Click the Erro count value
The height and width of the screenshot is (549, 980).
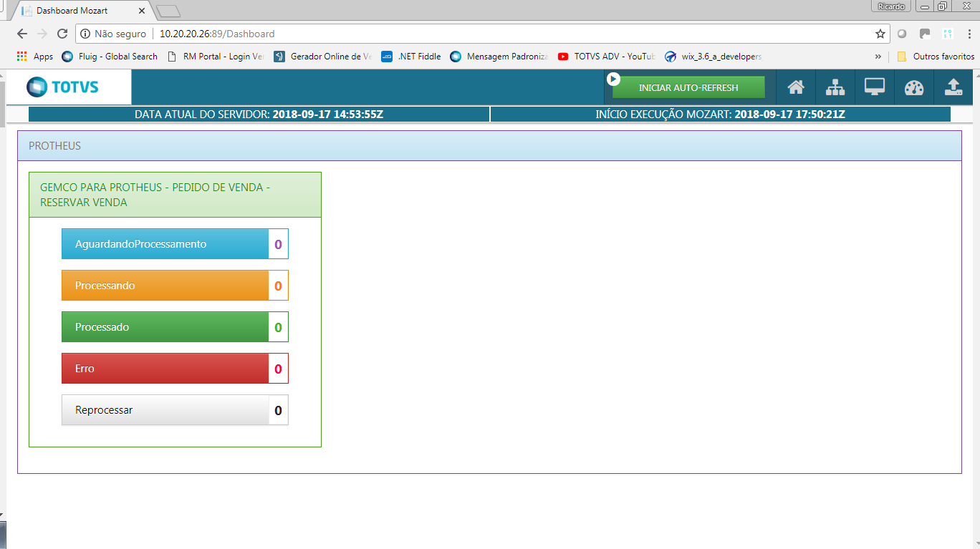tap(278, 369)
